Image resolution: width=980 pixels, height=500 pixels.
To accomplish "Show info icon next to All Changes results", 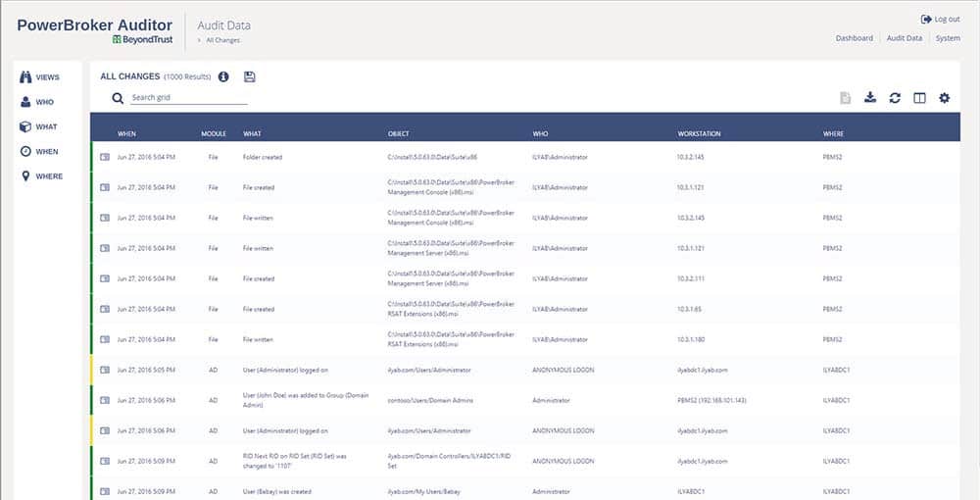I will (x=223, y=76).
